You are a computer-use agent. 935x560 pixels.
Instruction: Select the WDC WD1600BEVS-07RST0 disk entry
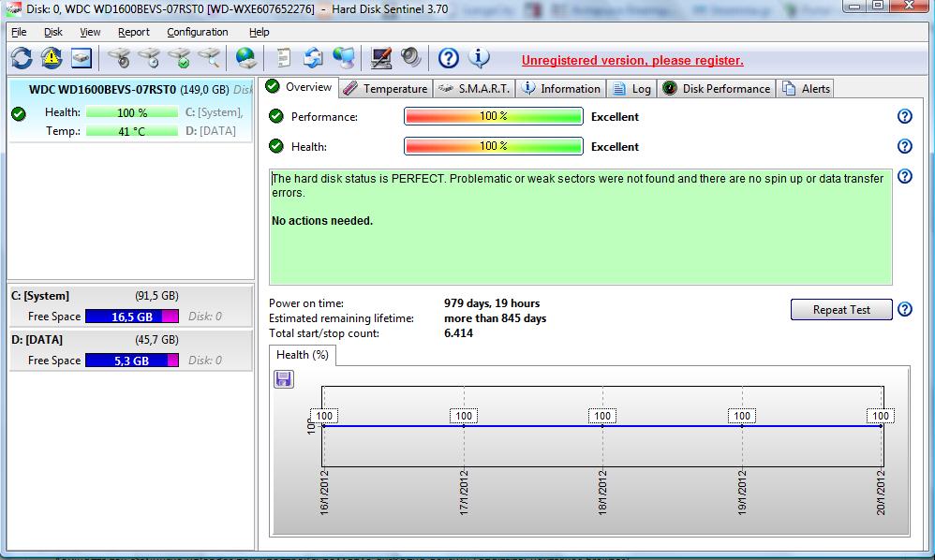[x=130, y=111]
